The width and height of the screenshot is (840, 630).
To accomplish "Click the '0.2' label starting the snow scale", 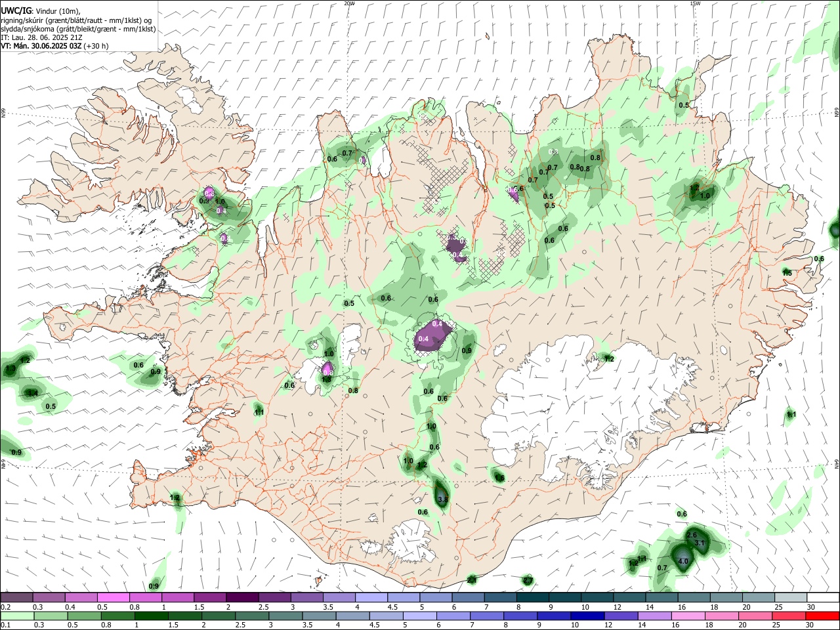I will pos(5,607).
